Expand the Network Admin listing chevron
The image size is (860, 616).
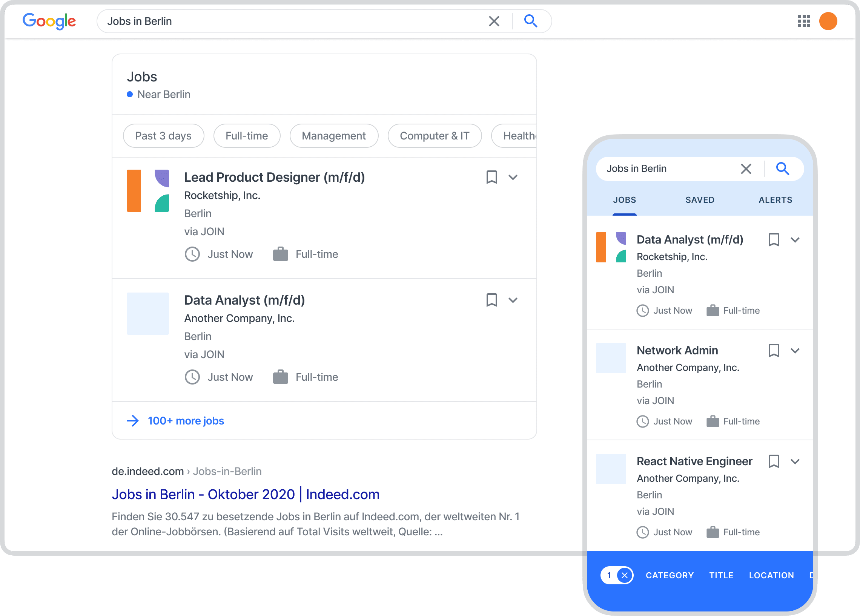click(x=795, y=351)
